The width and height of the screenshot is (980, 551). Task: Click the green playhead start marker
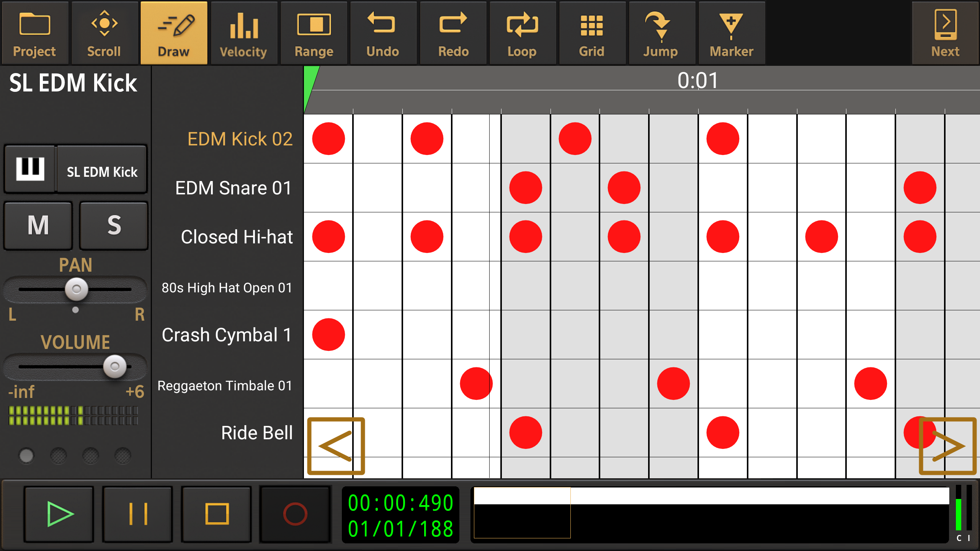coord(309,86)
